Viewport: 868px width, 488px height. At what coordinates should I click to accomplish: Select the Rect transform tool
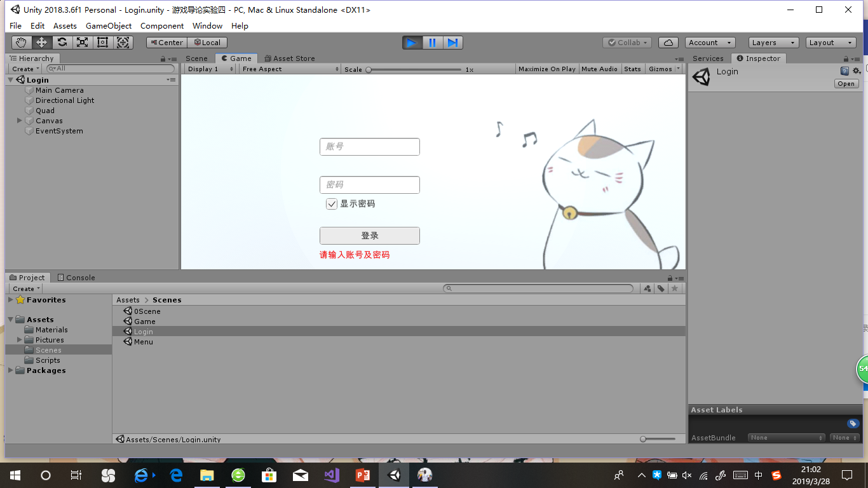click(102, 42)
